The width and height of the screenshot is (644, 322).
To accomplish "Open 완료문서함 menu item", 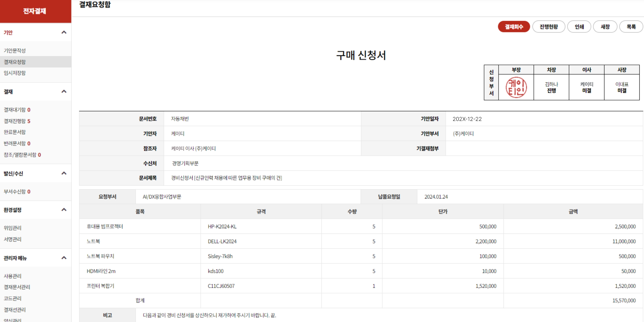I will [x=15, y=132].
